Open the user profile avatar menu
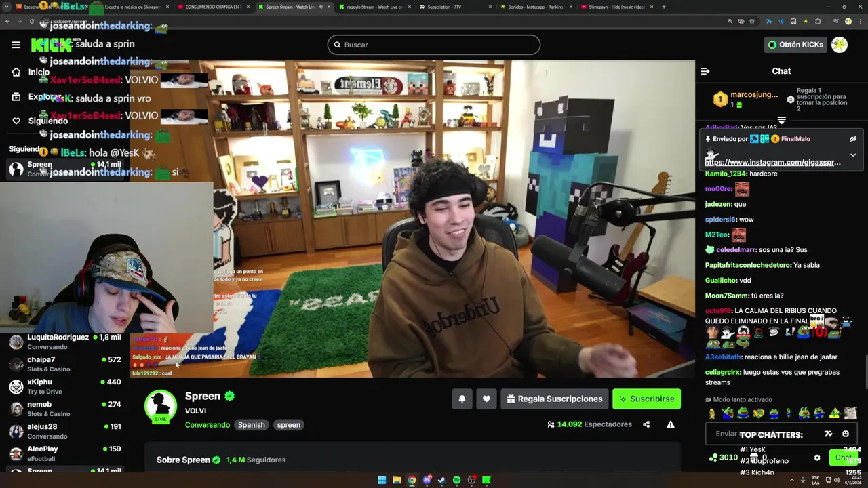Screen dimensions: 868x488 840,45
